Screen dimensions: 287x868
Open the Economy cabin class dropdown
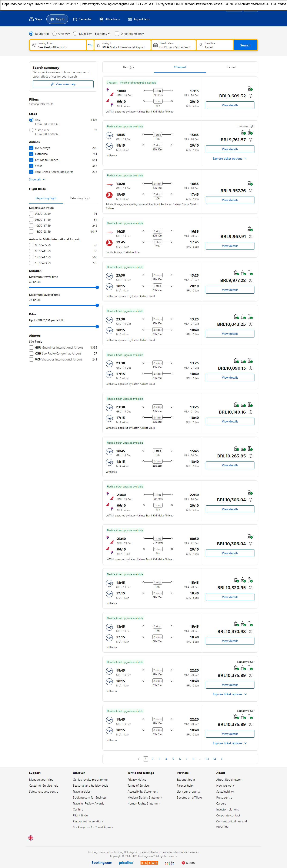coord(103,34)
